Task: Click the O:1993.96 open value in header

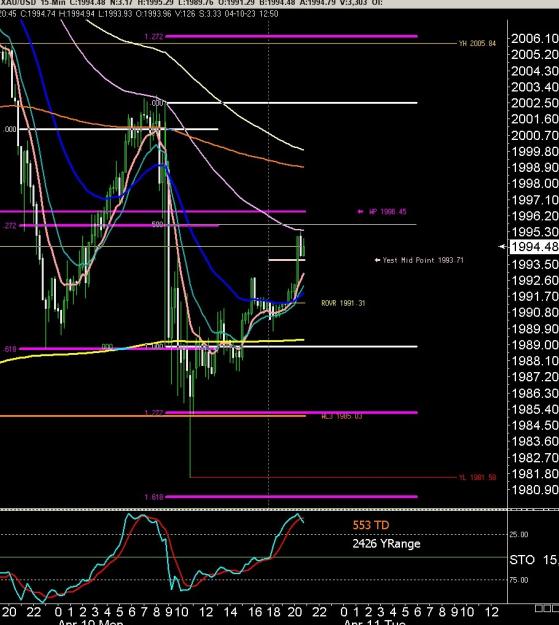Action: [154, 14]
